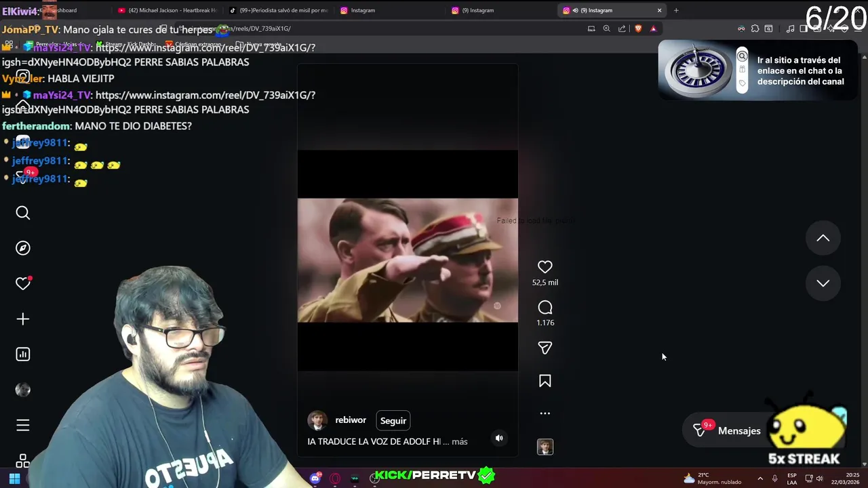Click the Create plus icon in the sidebar
Viewport: 868px width, 488px height.
pyautogui.click(x=23, y=319)
